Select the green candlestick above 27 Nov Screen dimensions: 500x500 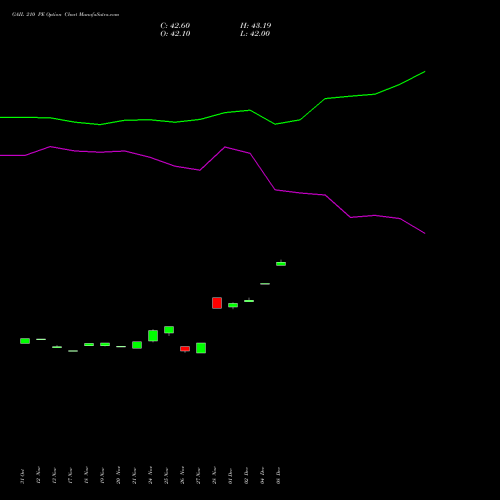point(201,348)
